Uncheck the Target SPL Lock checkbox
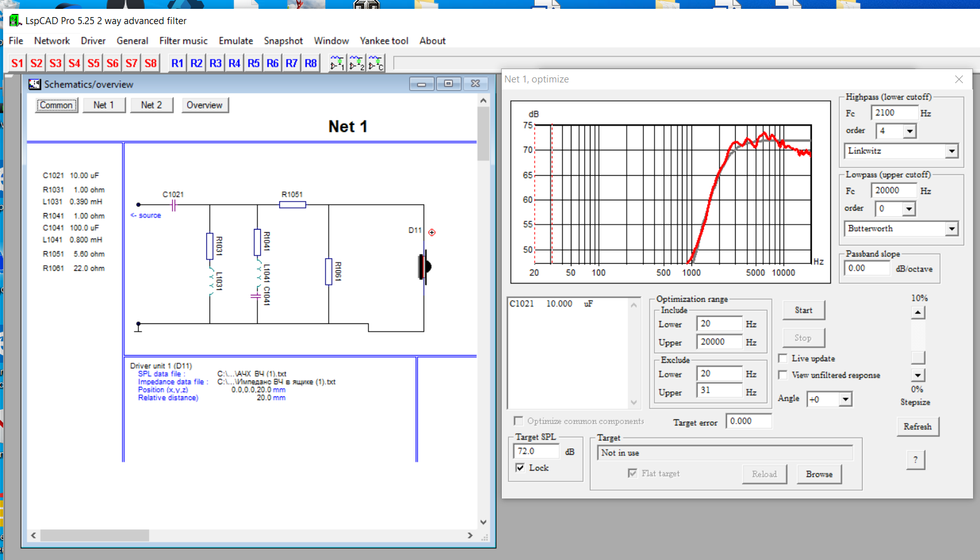Image resolution: width=980 pixels, height=560 pixels. (520, 468)
